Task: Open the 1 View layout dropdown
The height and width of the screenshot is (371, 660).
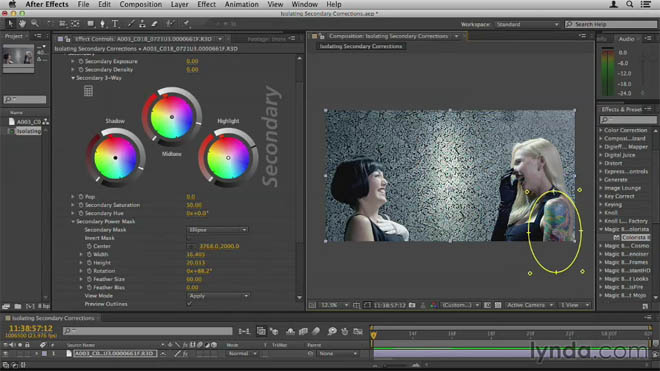Action: point(574,305)
